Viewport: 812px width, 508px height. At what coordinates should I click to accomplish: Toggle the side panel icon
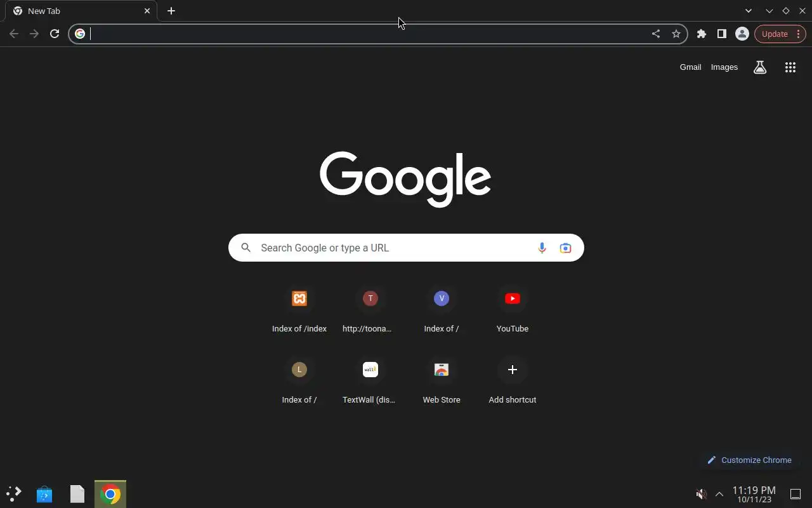[722, 34]
